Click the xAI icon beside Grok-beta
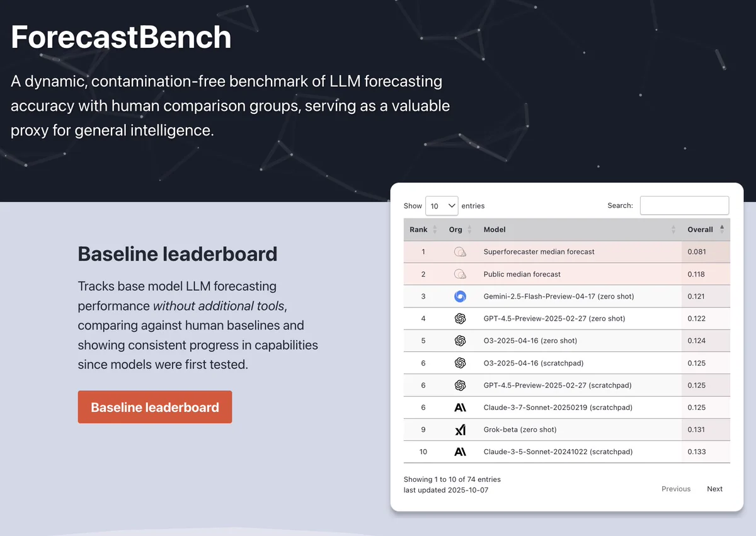 coord(460,430)
